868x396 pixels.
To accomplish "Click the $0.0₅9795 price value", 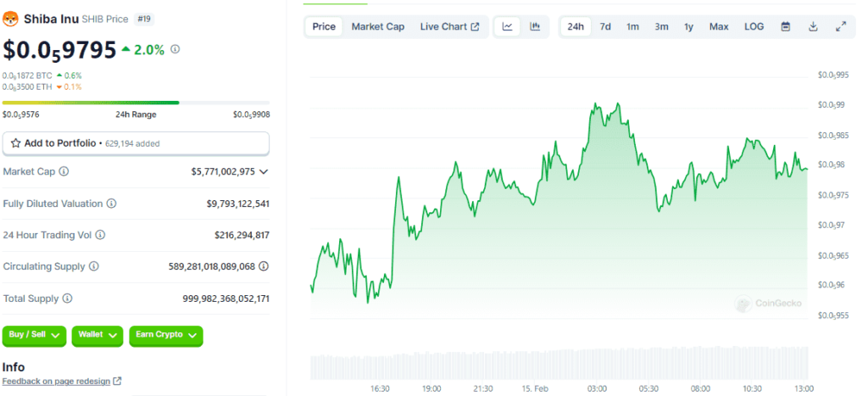I will pos(60,49).
